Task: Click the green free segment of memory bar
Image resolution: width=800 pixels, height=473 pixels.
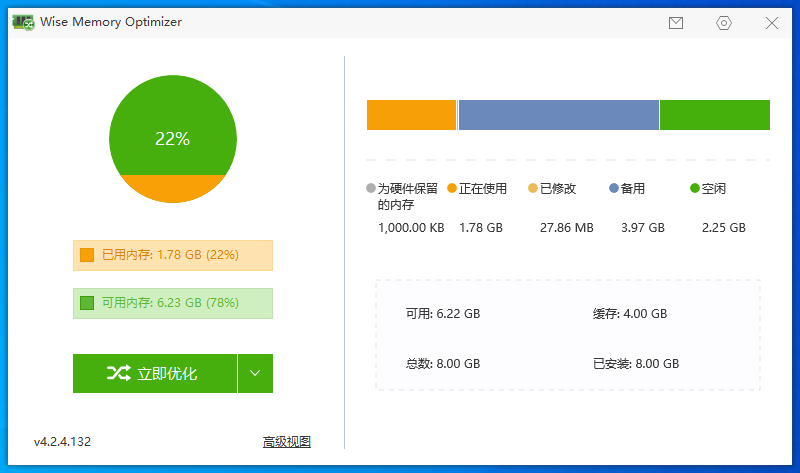Action: [715, 115]
